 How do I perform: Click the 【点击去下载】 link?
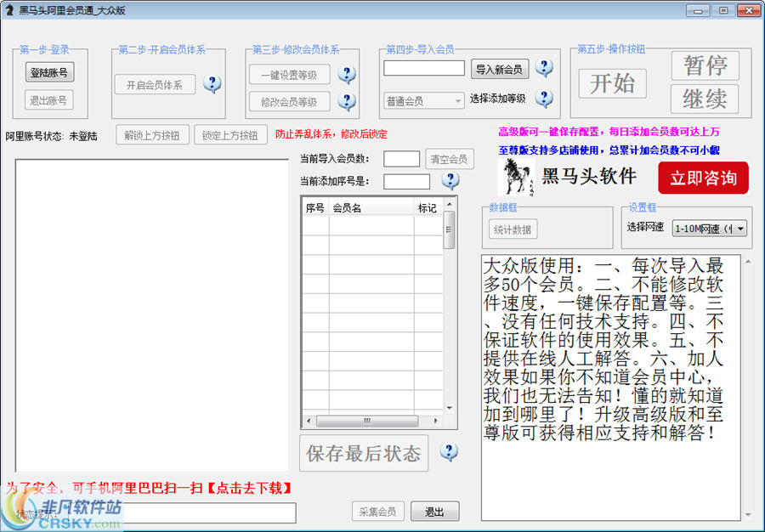pos(250,488)
